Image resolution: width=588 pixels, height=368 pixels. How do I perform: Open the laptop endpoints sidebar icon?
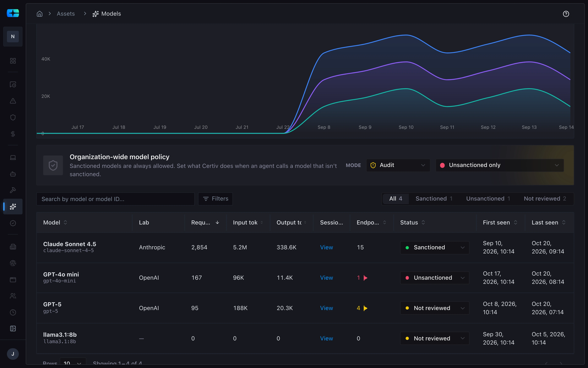(x=13, y=157)
